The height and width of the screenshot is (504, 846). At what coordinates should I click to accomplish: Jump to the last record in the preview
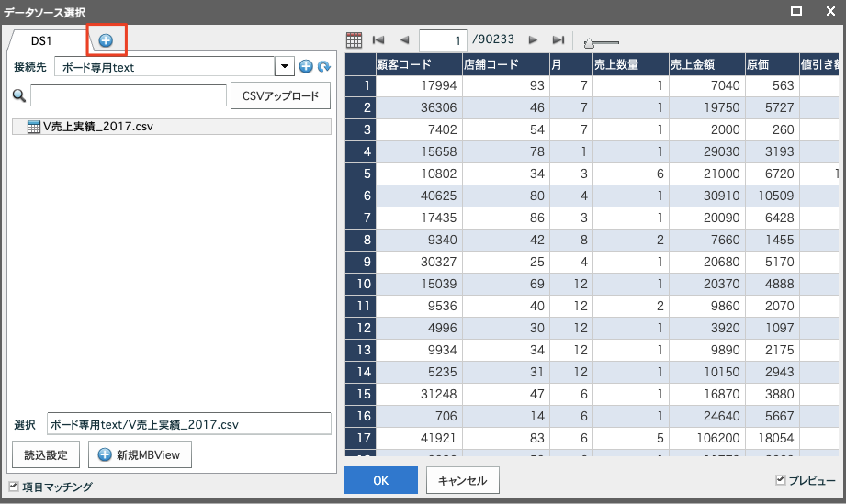tap(558, 39)
